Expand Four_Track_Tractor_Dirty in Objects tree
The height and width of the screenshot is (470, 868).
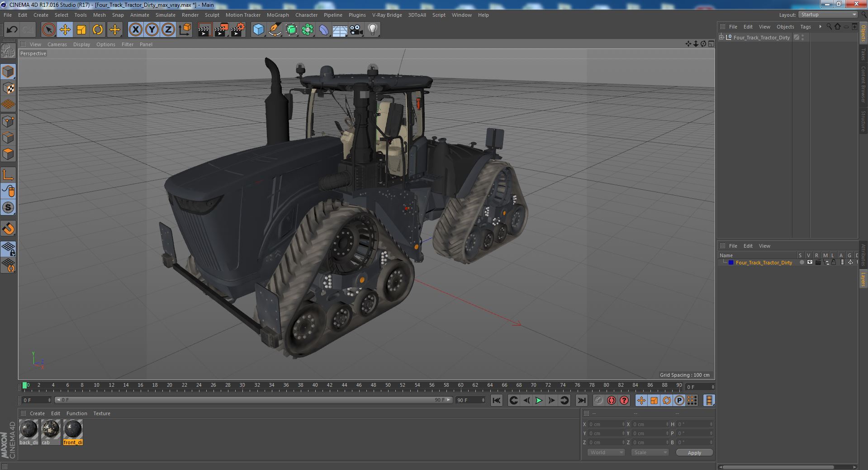click(x=721, y=38)
